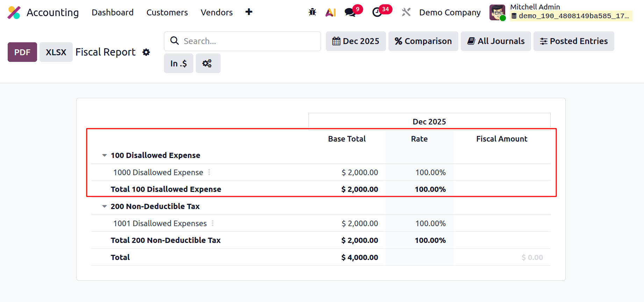Collapse the 100 Disallowed Expense section
This screenshot has height=302, width=644.
click(x=104, y=155)
